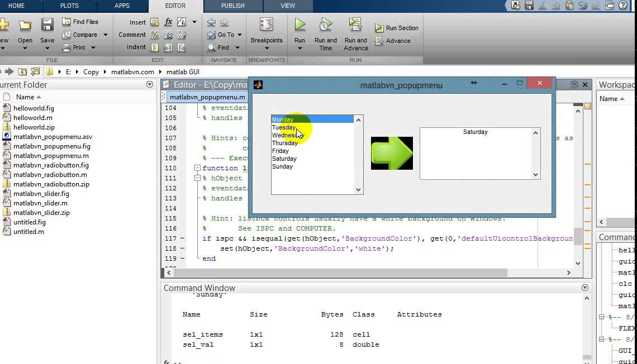
Task: Click the fixed-point data icon in Insert row
Action: tap(182, 22)
